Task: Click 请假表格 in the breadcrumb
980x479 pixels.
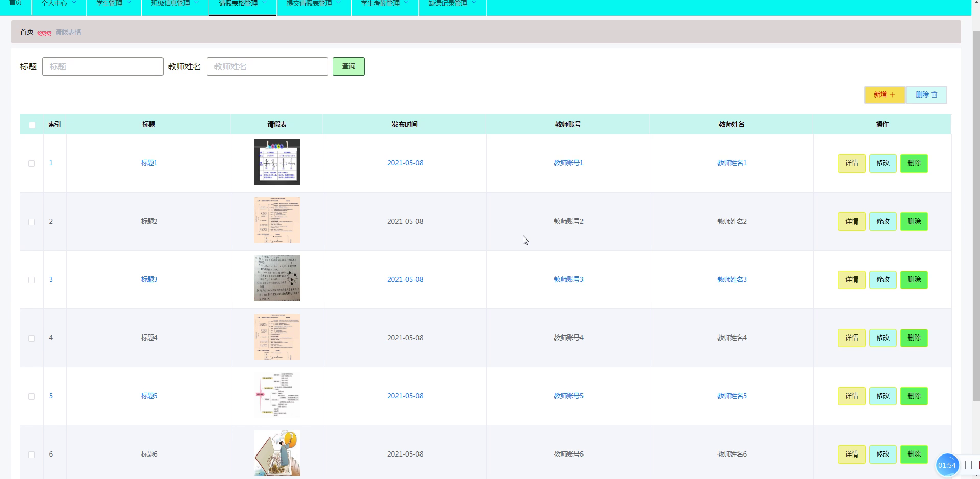Action: pos(68,32)
